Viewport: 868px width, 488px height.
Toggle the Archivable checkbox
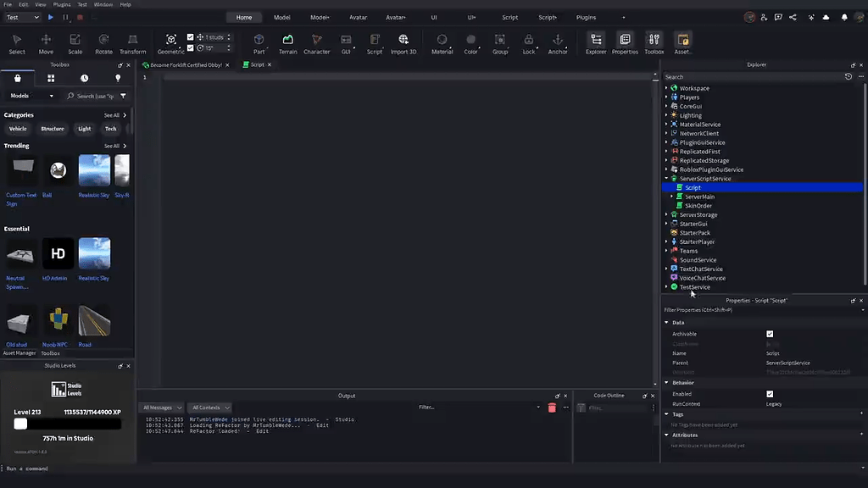point(770,334)
